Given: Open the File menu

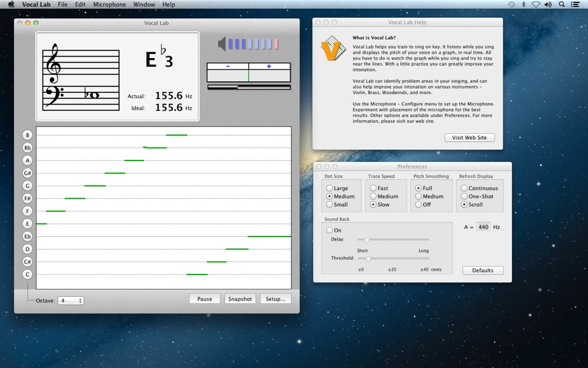Looking at the screenshot, I should click(63, 4).
